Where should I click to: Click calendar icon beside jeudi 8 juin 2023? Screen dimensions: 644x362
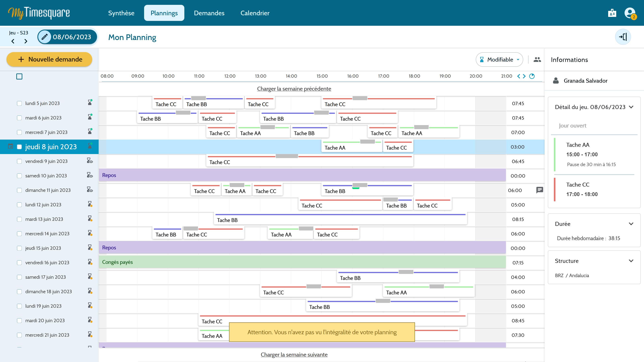10,146
